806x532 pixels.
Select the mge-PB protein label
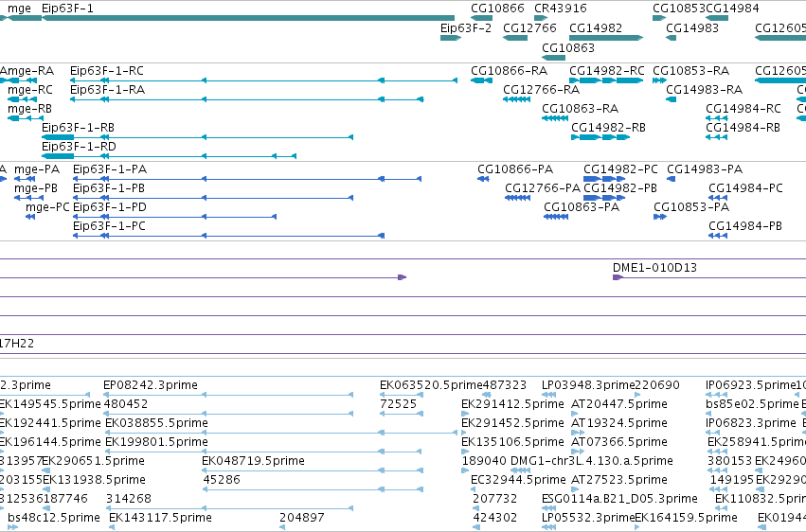(x=36, y=188)
